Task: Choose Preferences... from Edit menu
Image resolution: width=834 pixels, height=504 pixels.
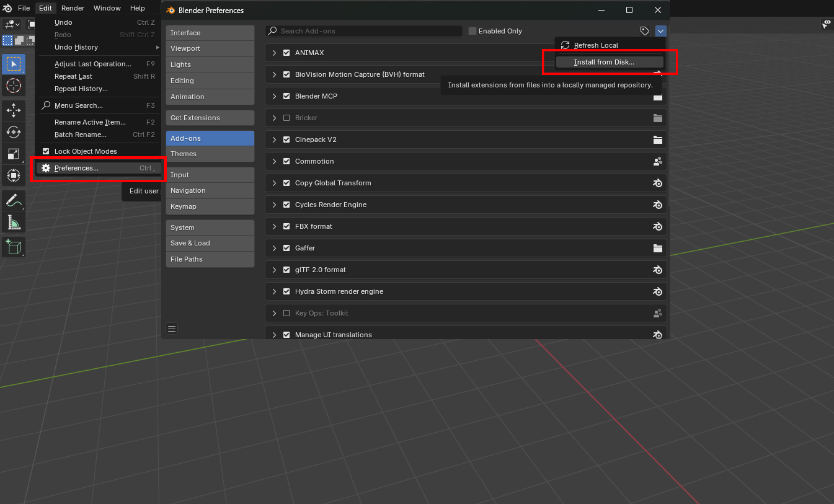Action: [98, 168]
